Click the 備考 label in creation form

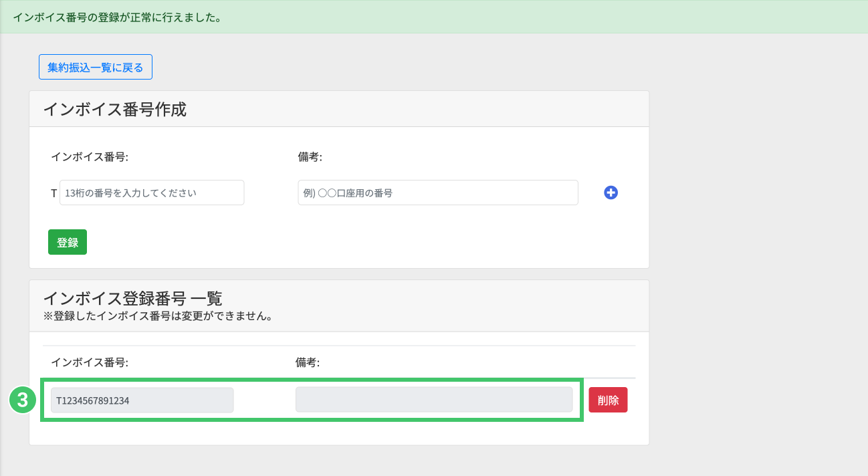[310, 157]
